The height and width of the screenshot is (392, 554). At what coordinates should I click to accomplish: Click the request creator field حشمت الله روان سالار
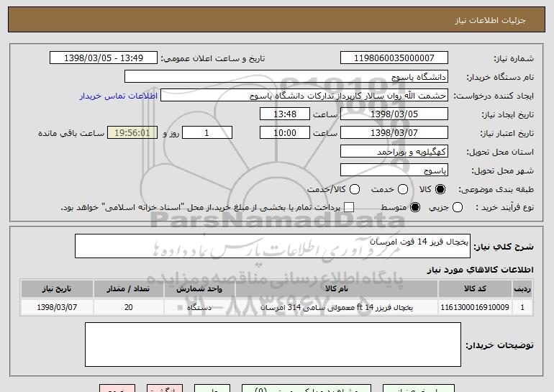(304, 96)
